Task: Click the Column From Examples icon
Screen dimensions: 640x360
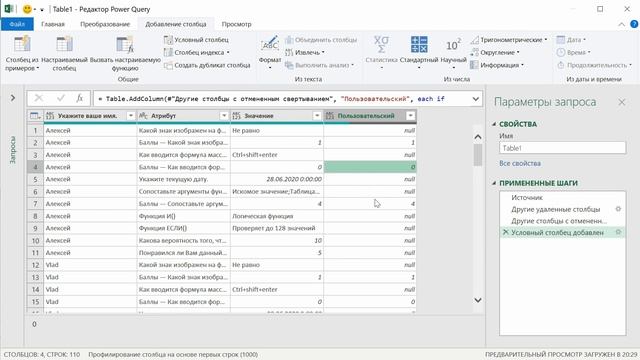Action: (x=22, y=44)
